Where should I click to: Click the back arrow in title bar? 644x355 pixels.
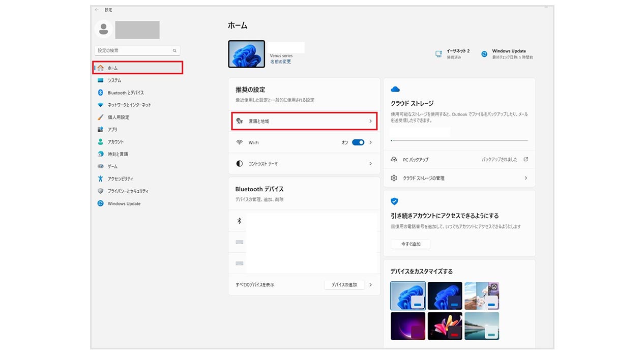[97, 10]
